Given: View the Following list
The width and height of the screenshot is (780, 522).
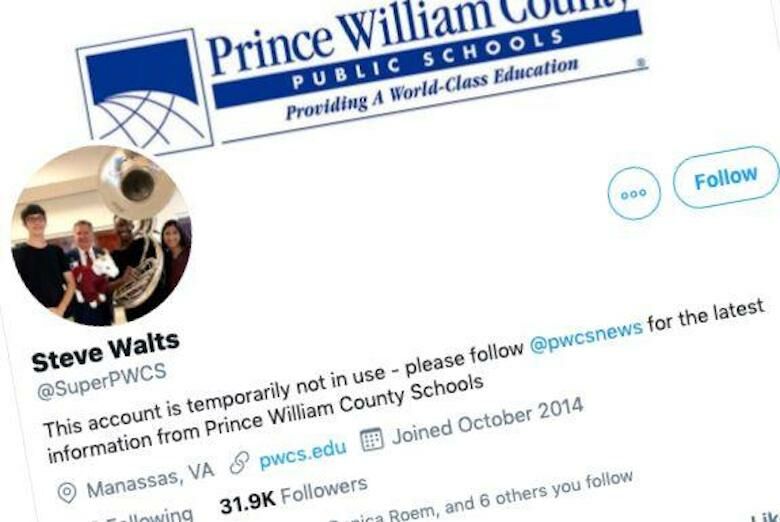Looking at the screenshot, I should (144, 516).
